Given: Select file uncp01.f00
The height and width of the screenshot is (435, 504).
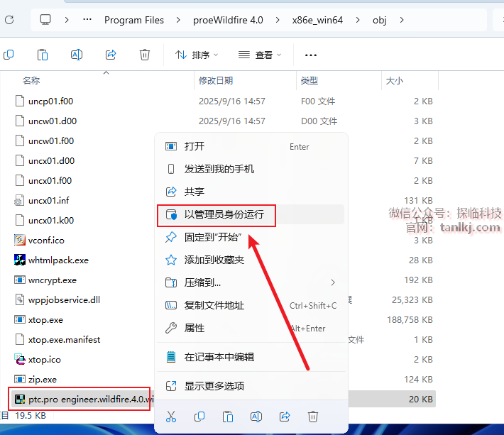Looking at the screenshot, I should tap(51, 101).
